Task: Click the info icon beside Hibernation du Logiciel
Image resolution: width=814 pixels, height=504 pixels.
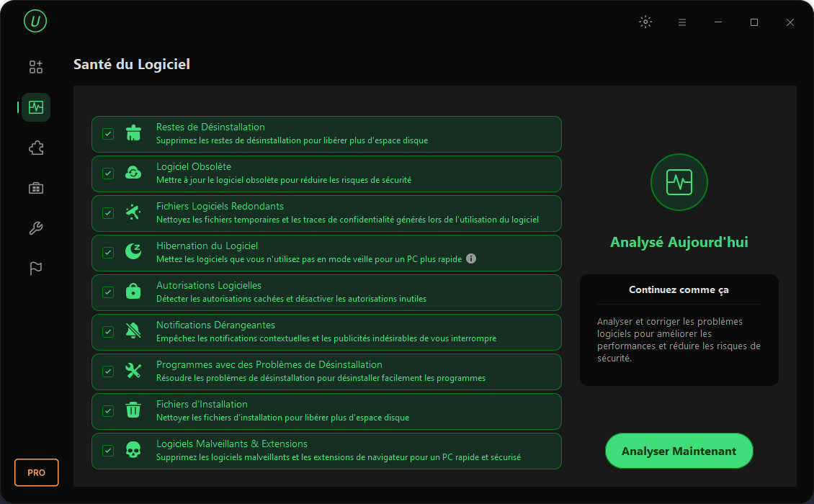Action: [x=471, y=258]
